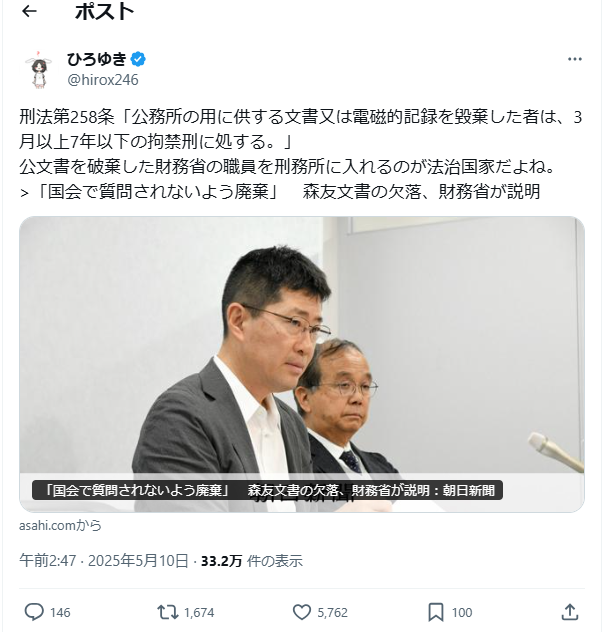
Task: Share the post with the upload icon
Action: pyautogui.click(x=570, y=612)
